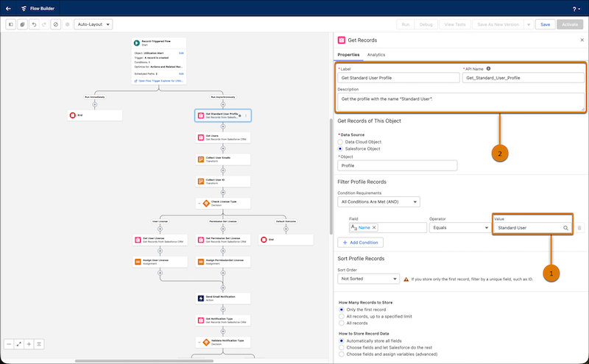This screenshot has width=589, height=364.
Task: Select Check License Type decision icon
Action: click(x=206, y=204)
